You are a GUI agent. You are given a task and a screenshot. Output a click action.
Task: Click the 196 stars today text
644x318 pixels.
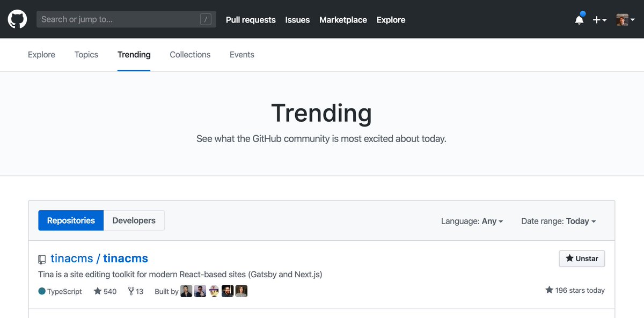pyautogui.click(x=580, y=290)
